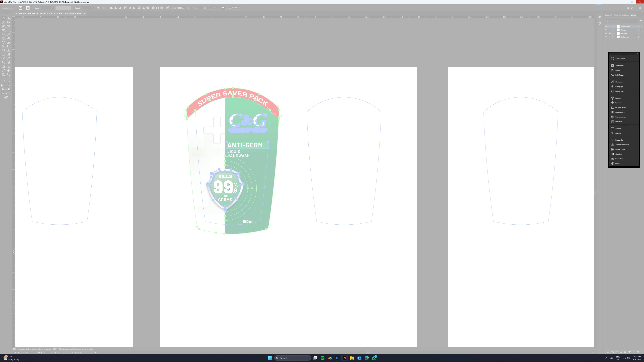The image size is (644, 362).
Task: Activate the Hand tool
Action: point(9,70)
